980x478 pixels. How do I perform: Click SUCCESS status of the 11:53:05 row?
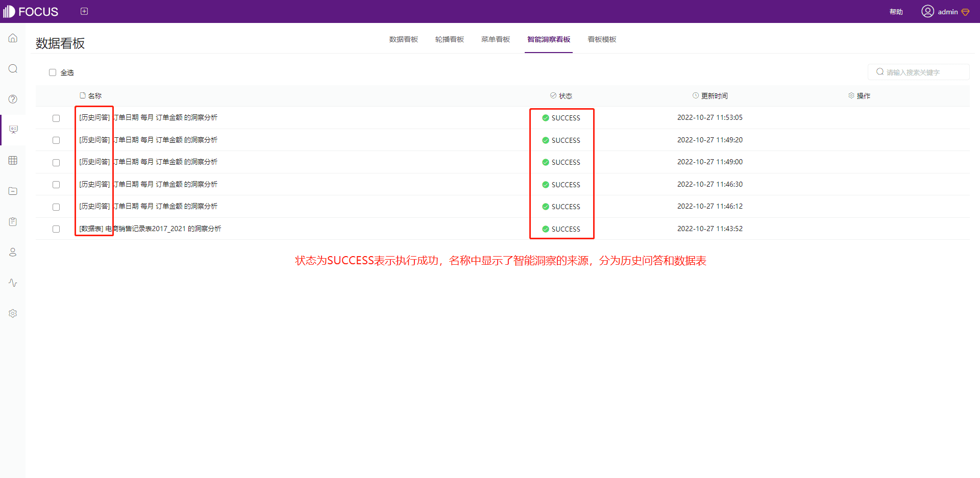click(x=561, y=118)
